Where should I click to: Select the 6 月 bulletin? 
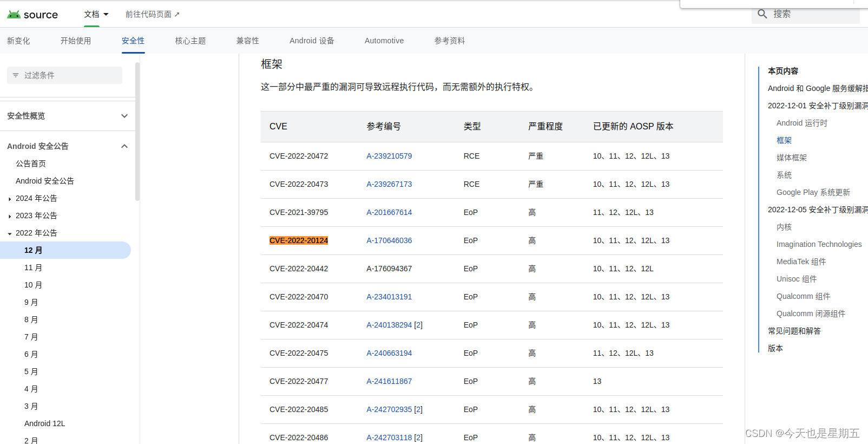[31, 354]
